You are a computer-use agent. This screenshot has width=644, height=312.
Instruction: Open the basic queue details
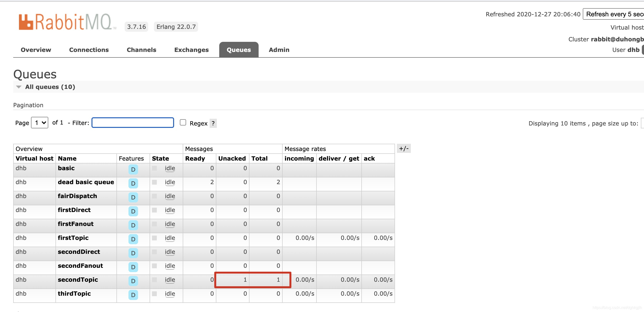tap(66, 168)
